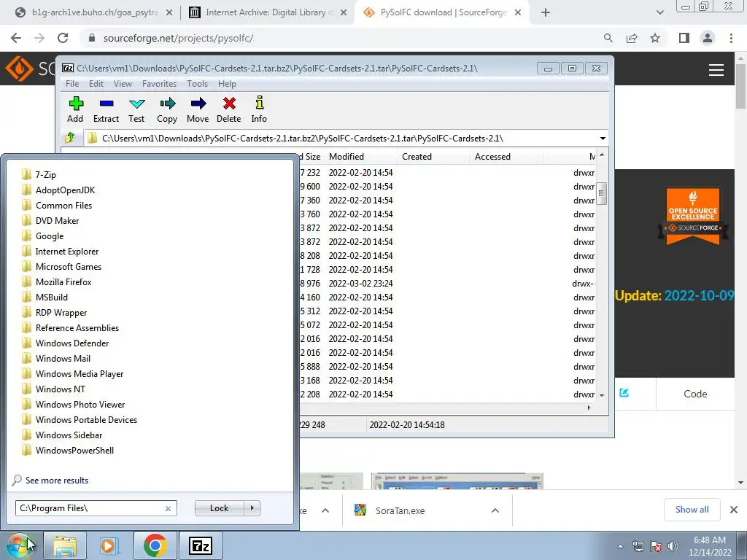Choose the Move toolbar icon
This screenshot has height=560, width=747.
point(198,109)
